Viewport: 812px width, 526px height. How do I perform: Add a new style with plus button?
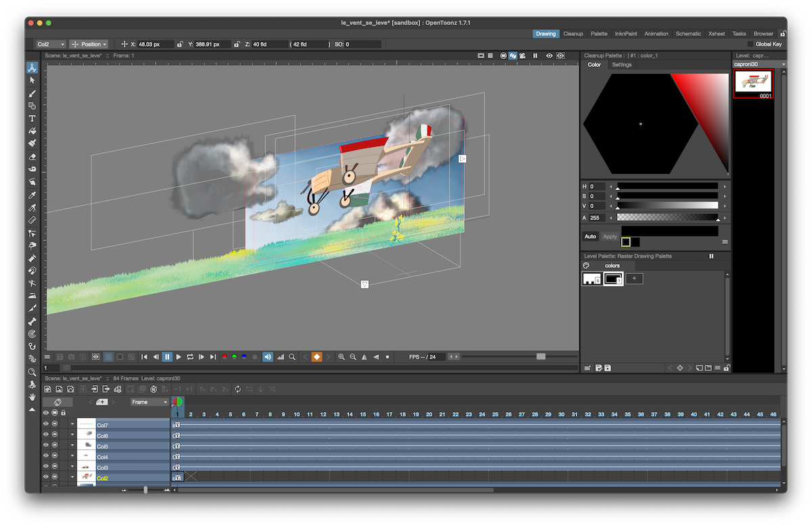pyautogui.click(x=634, y=279)
